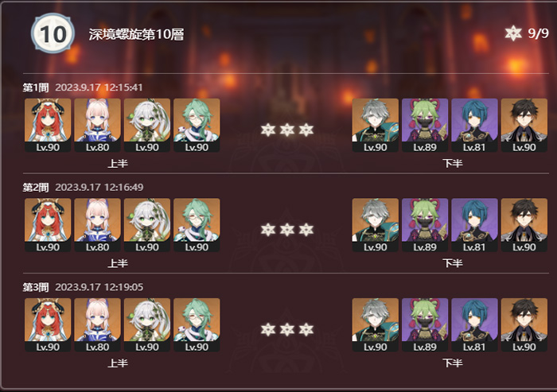Viewport: 557px width, 392px height.
Task: Click the three stars for chamber 3
Action: (x=287, y=329)
